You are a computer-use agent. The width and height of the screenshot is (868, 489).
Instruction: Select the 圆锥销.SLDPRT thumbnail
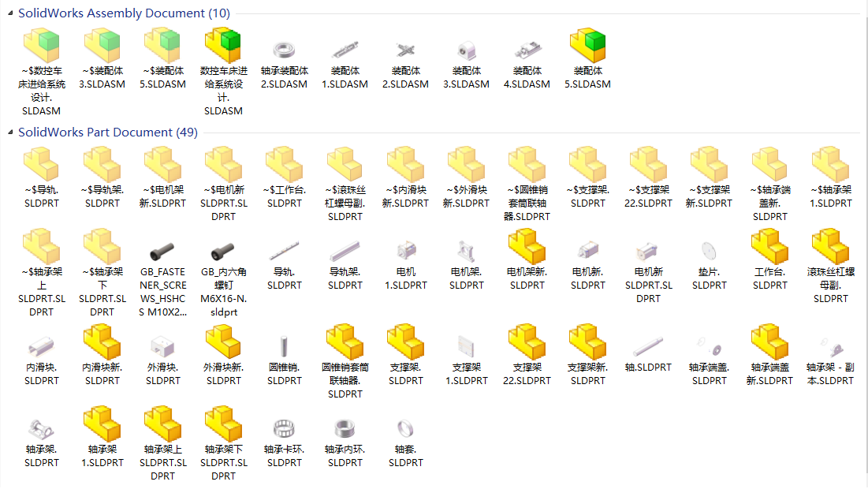tap(284, 346)
